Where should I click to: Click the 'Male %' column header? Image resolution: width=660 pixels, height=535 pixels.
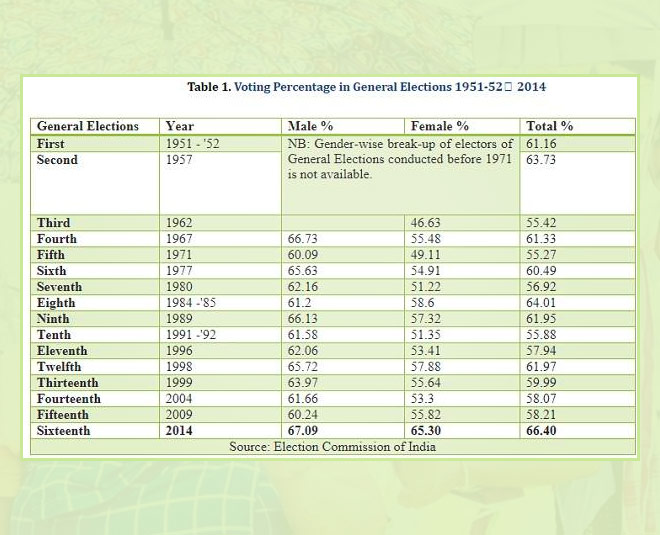pyautogui.click(x=310, y=126)
